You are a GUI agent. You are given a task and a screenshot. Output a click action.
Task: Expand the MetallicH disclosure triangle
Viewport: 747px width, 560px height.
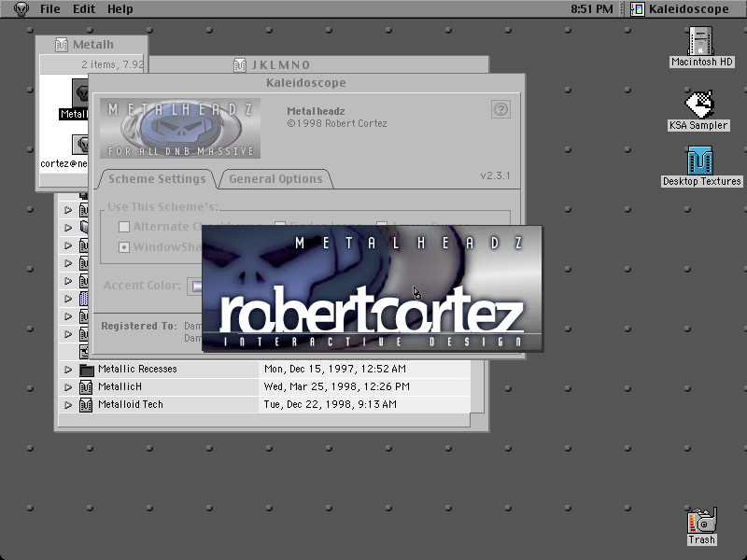[68, 387]
